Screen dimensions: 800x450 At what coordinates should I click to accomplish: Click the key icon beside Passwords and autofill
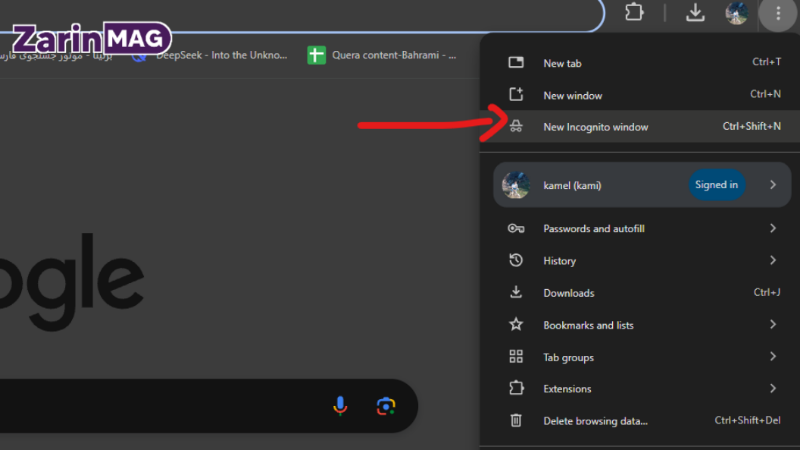coord(516,229)
